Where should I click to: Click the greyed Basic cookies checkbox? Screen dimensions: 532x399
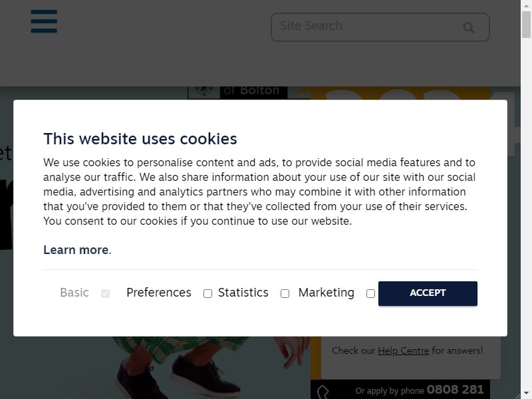[106, 293]
